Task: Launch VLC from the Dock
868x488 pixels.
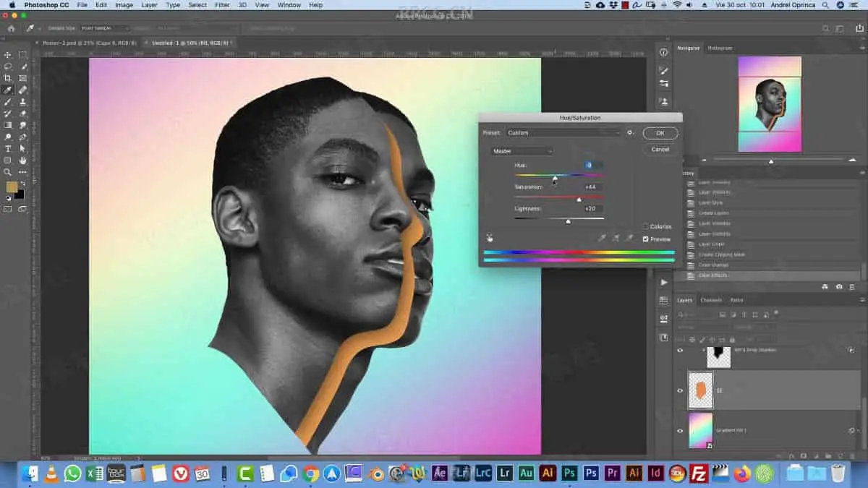Action: pyautogui.click(x=51, y=474)
